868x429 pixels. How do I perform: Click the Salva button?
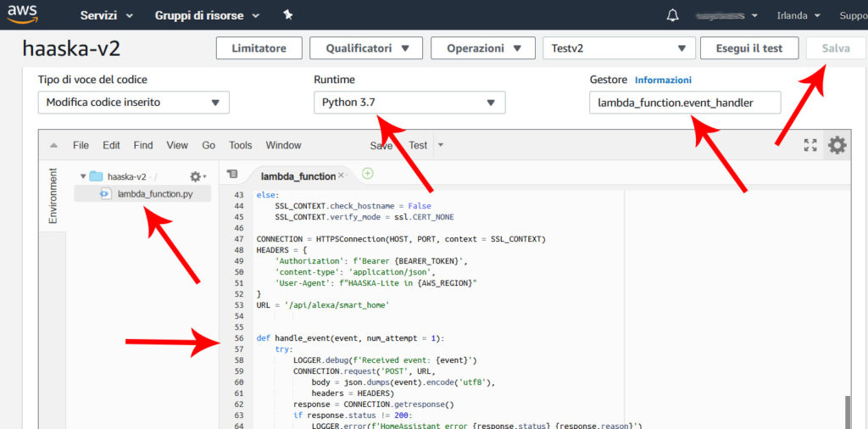tap(836, 48)
